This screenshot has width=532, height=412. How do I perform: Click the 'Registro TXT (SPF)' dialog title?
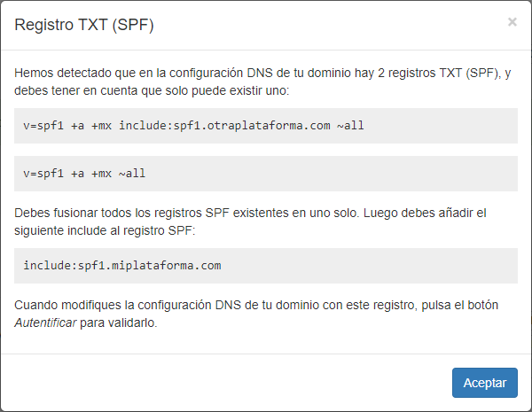[84, 24]
